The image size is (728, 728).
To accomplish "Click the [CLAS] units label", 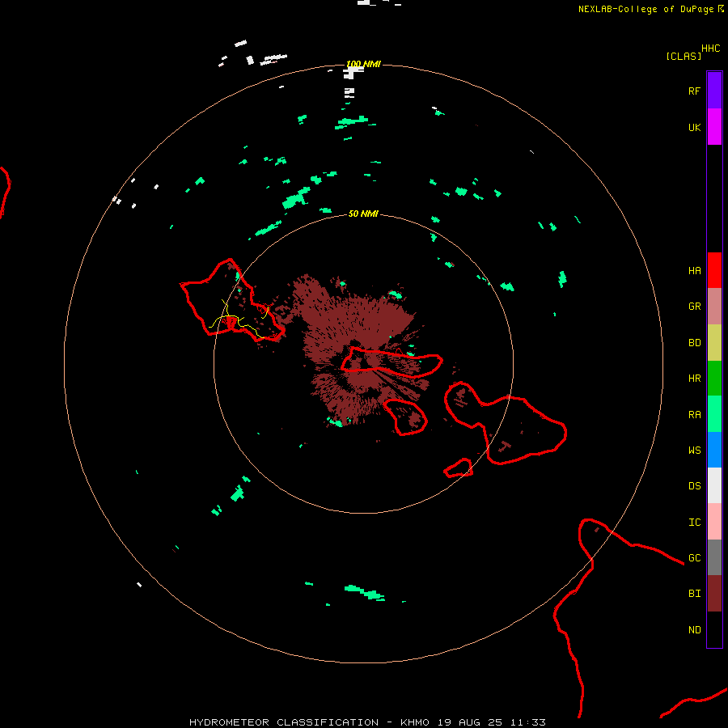I will pyautogui.click(x=684, y=56).
